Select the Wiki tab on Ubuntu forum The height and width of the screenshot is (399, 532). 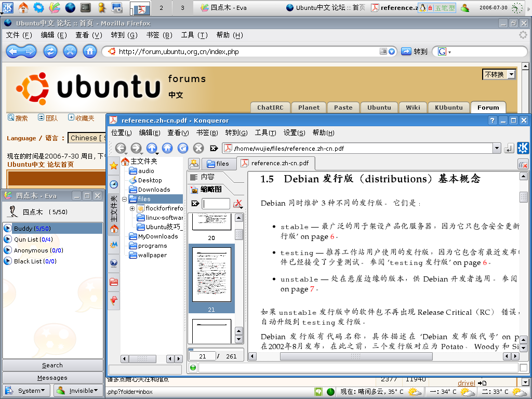point(413,108)
